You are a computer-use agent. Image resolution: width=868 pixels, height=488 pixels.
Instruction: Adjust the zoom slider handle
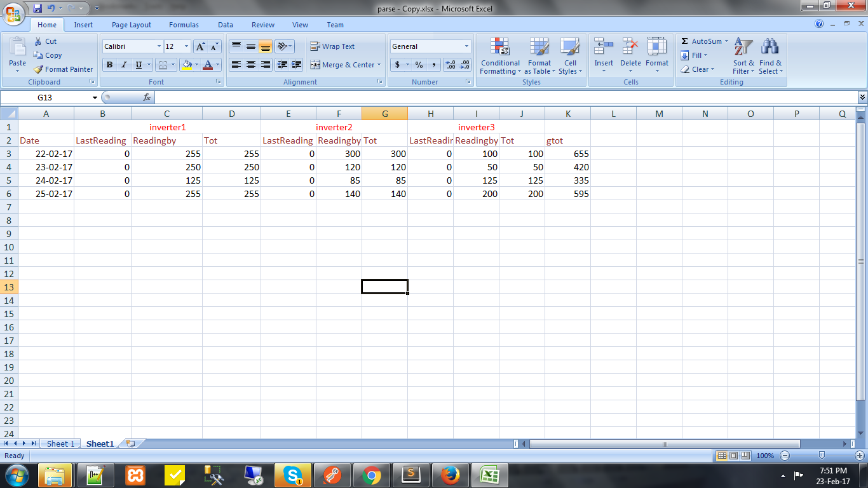click(822, 456)
